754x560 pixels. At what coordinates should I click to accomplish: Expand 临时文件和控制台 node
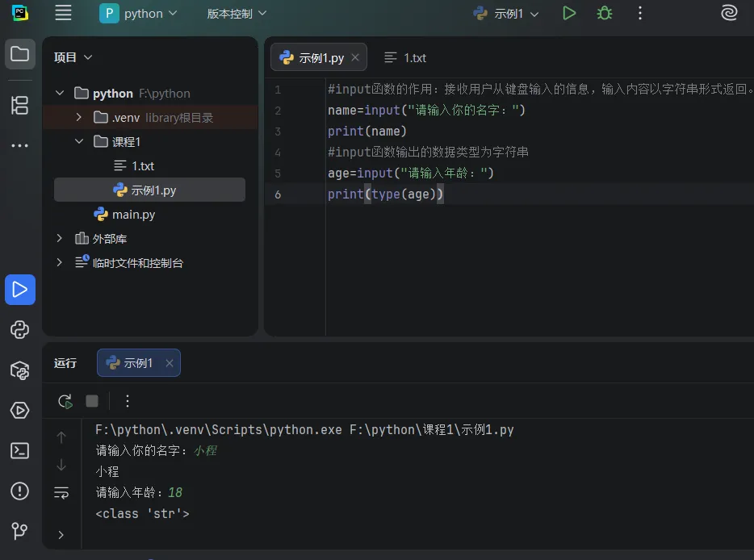pyautogui.click(x=59, y=262)
